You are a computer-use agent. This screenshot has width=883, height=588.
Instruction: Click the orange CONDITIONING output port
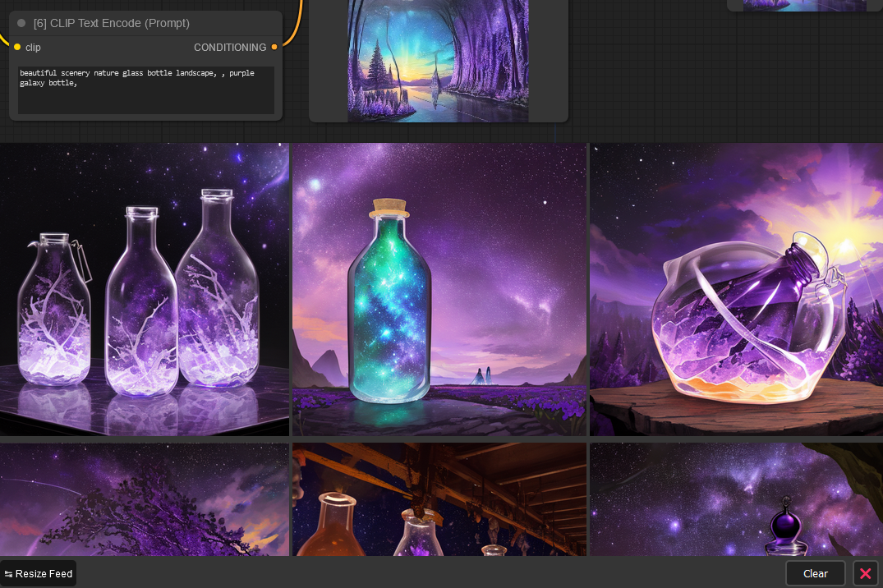point(274,48)
